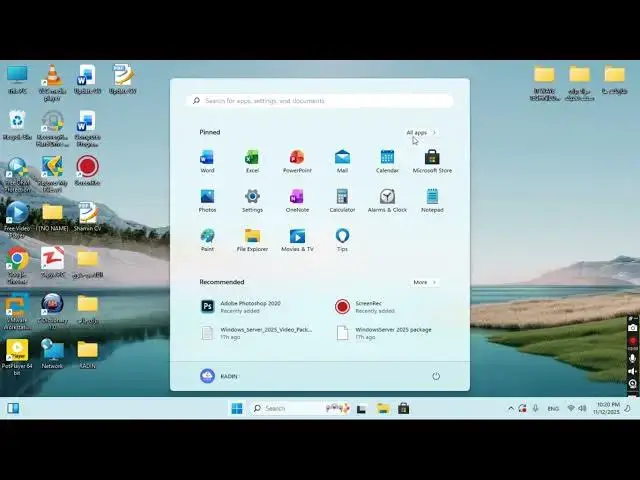Click the Windows Start button on the taskbar

click(x=237, y=408)
